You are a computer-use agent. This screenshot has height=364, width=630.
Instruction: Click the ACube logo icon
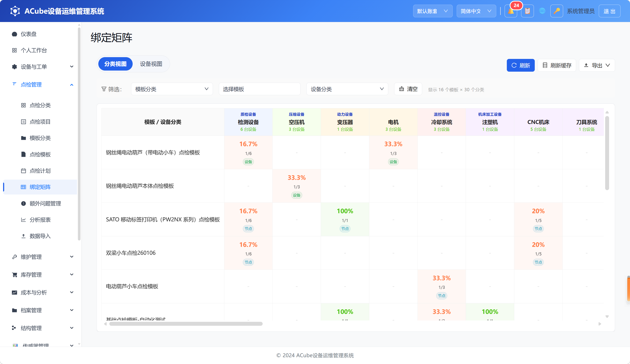tap(15, 11)
